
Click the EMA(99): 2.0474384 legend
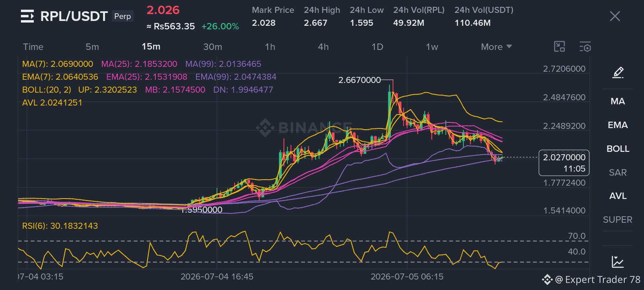pos(236,77)
